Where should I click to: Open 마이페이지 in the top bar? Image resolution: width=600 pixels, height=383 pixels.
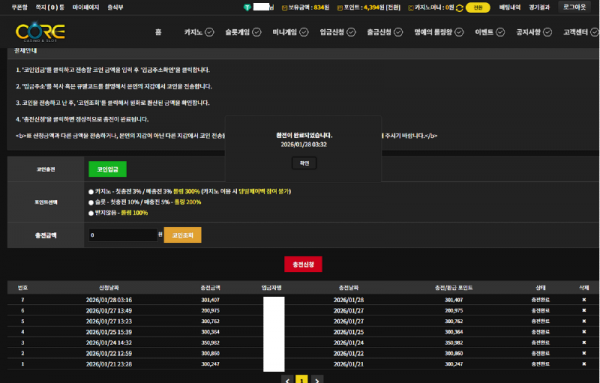[x=86, y=7]
